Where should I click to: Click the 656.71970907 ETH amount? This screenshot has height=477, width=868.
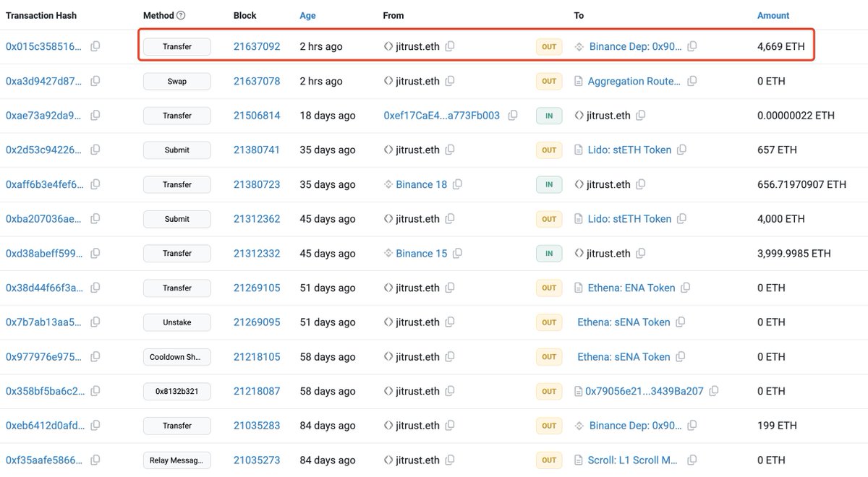pyautogui.click(x=801, y=184)
